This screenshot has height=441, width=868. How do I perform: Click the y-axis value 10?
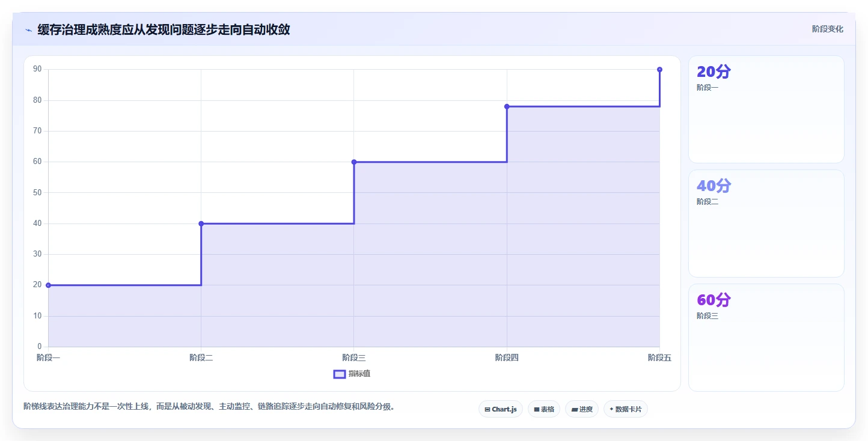point(37,316)
